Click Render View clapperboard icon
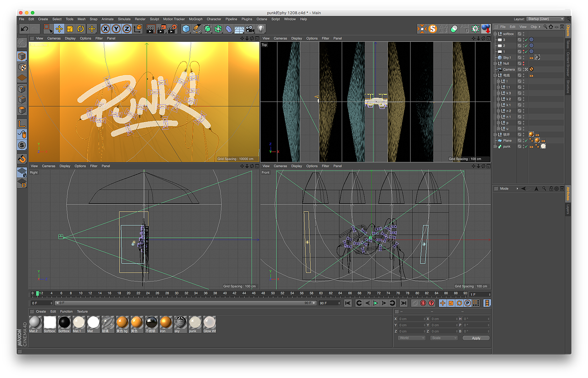This screenshot has width=588, height=378. pyautogui.click(x=150, y=29)
